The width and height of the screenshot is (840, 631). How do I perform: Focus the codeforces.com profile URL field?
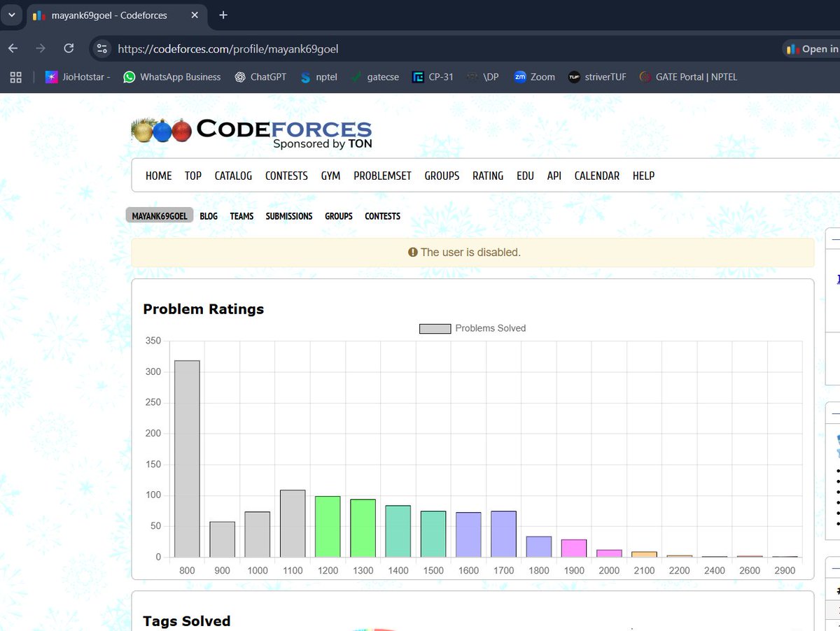tap(228, 49)
